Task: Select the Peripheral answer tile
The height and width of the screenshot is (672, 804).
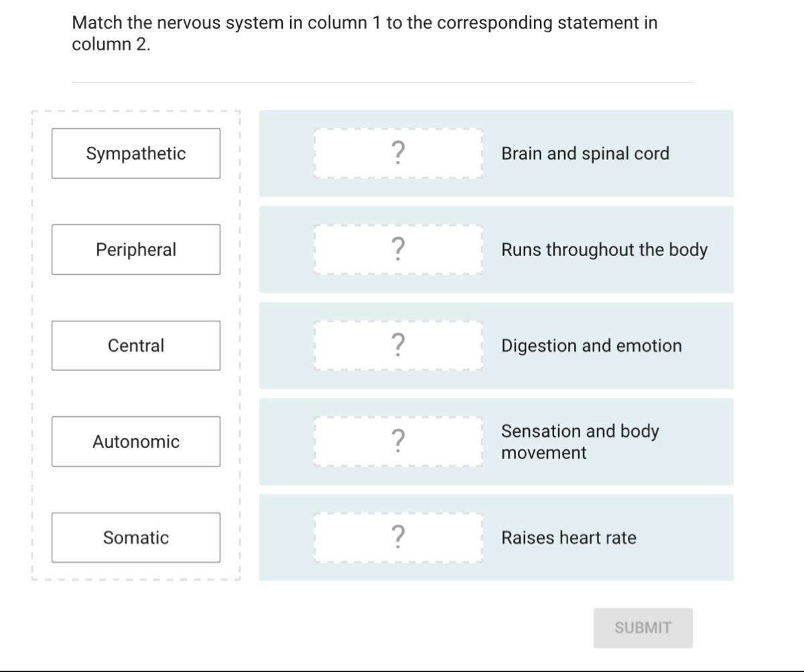Action: click(136, 249)
